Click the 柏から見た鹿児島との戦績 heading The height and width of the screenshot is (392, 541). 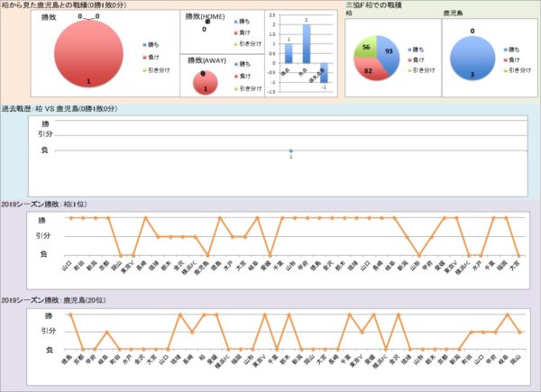pyautogui.click(x=64, y=5)
